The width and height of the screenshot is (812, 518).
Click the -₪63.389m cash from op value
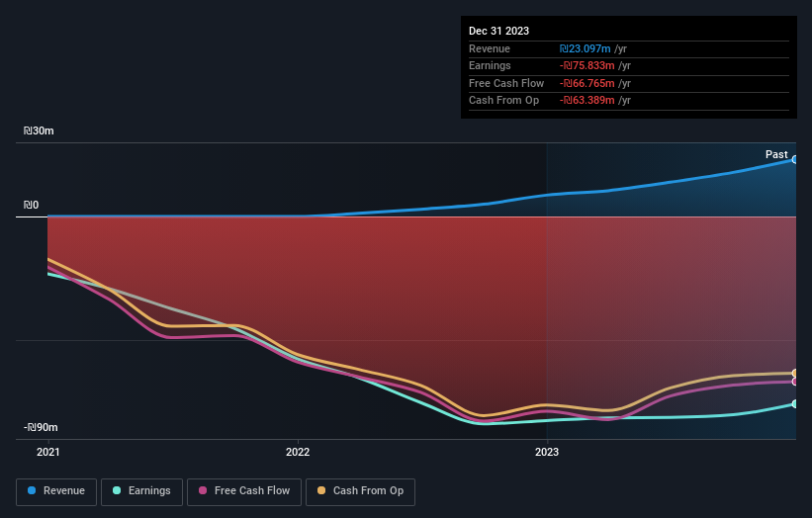coord(587,101)
